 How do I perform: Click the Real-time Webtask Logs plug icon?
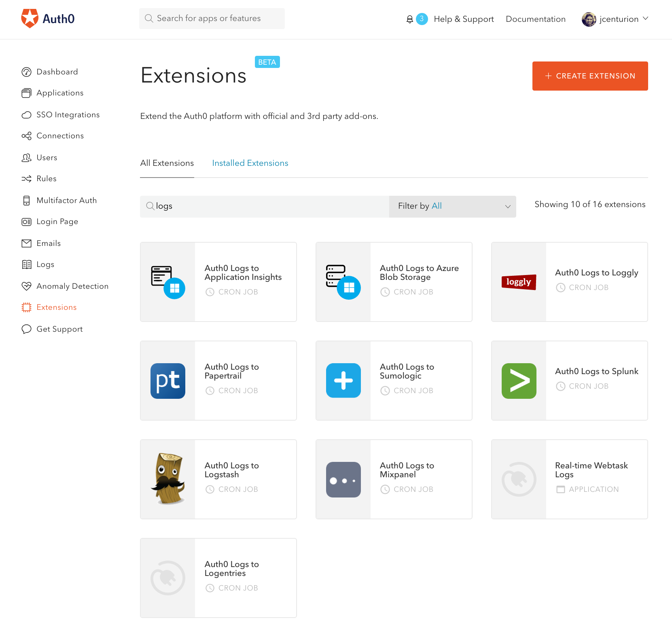click(x=519, y=479)
